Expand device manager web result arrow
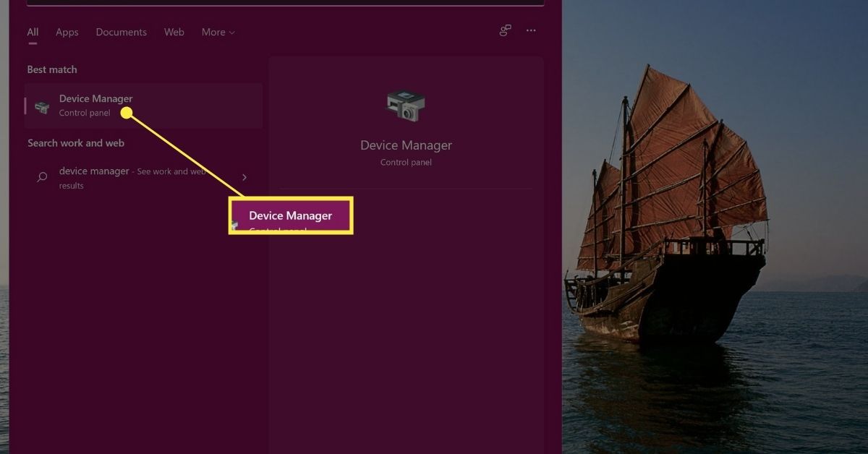Screen dimensions: 868x454 pos(244,177)
